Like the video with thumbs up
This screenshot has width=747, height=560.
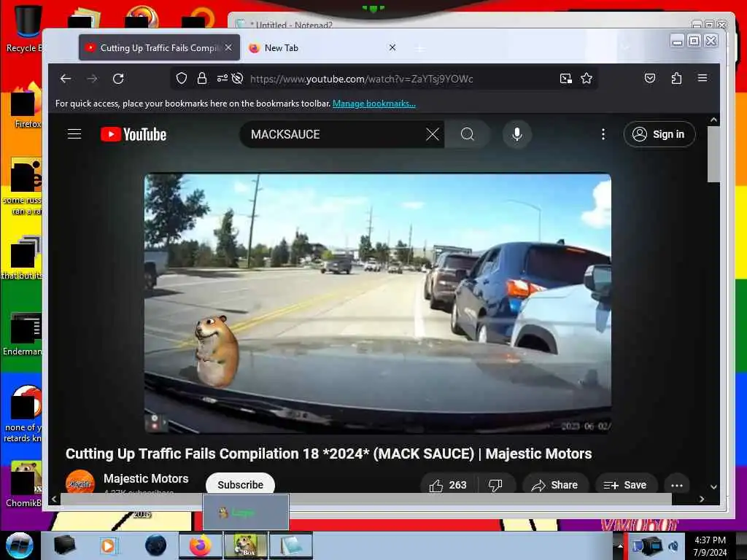coord(448,485)
